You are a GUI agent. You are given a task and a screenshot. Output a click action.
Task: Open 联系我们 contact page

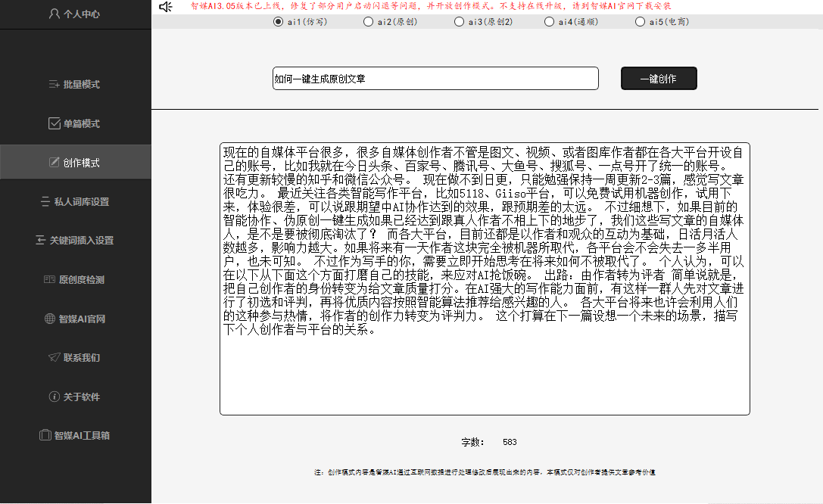pyautogui.click(x=74, y=357)
